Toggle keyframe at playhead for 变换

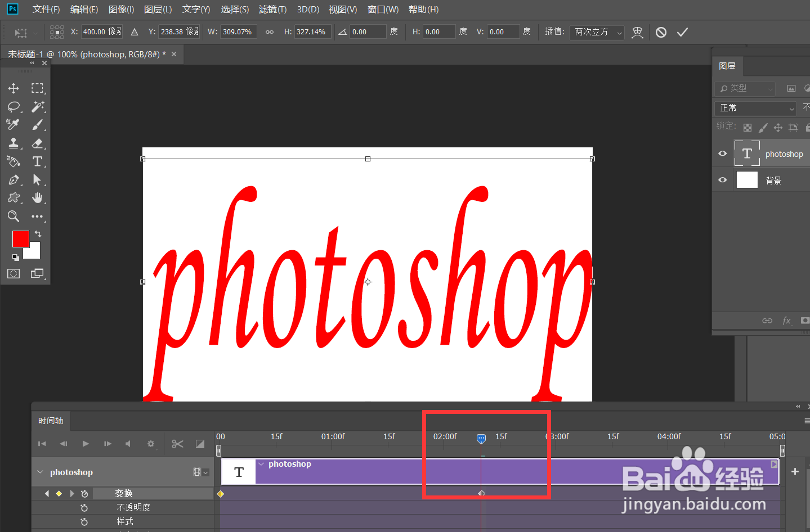pyautogui.click(x=59, y=493)
